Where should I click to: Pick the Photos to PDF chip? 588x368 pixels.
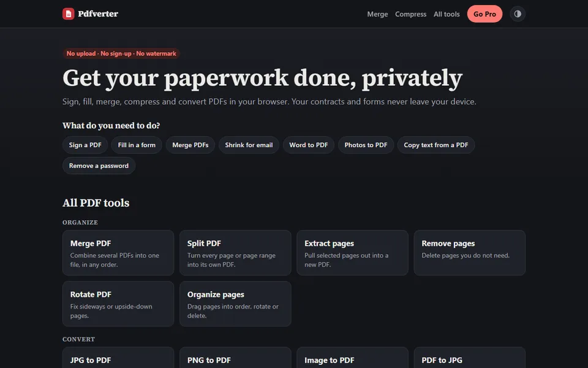pos(366,145)
